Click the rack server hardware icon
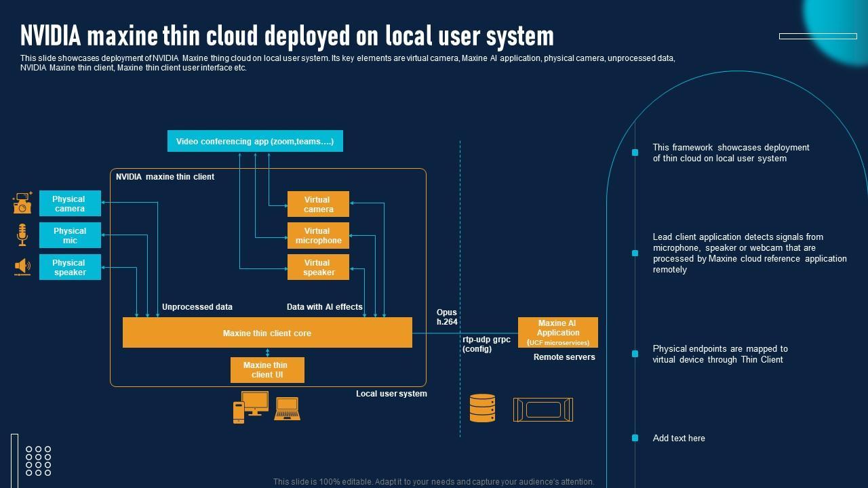The height and width of the screenshot is (488, 868). pos(543,409)
